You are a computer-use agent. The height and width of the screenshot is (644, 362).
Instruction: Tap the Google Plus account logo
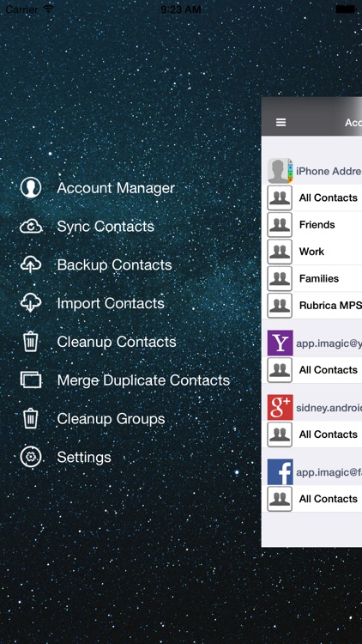pos(281,407)
